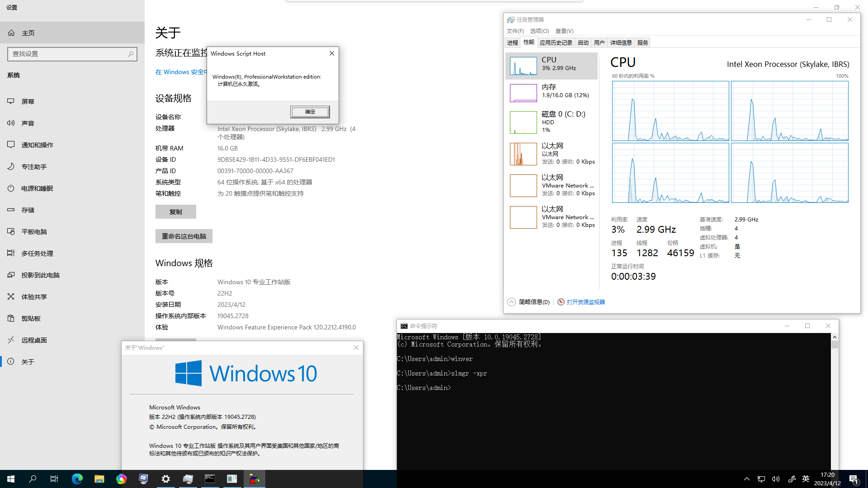Image resolution: width=868 pixels, height=488 pixels.
Task: Click the Sound (声音) speaker icon in the sidebar
Action: (11, 123)
